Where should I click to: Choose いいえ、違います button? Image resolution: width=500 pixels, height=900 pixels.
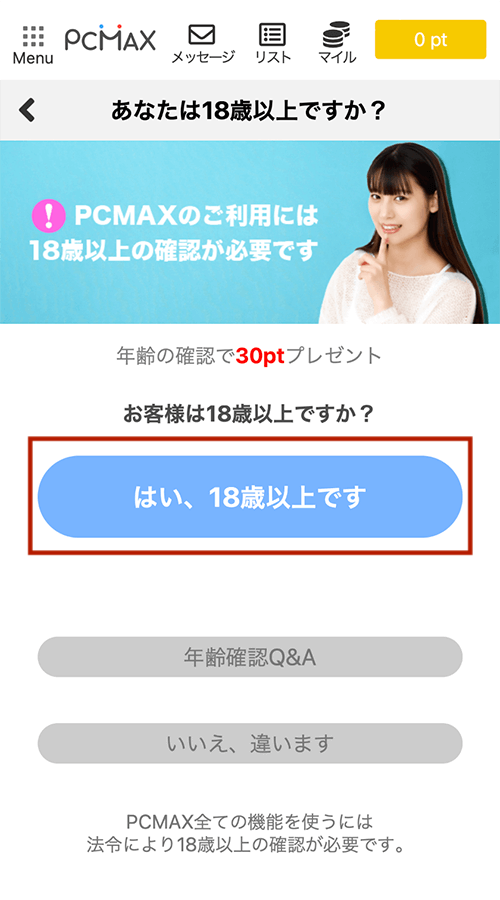(x=250, y=743)
